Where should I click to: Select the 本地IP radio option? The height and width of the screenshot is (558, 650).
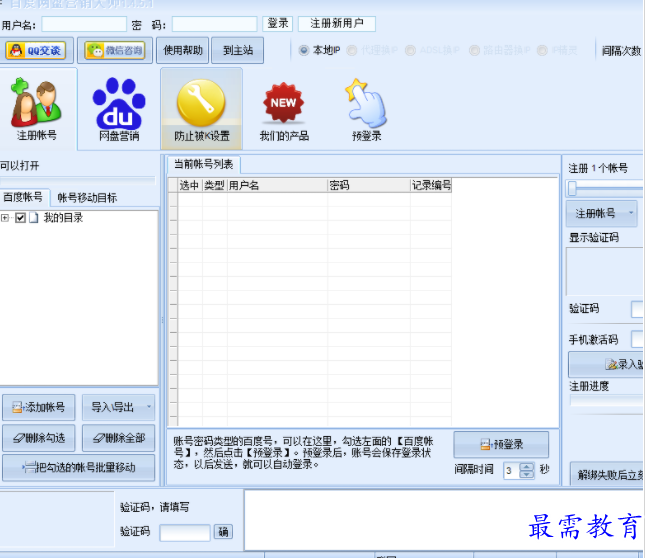point(320,51)
